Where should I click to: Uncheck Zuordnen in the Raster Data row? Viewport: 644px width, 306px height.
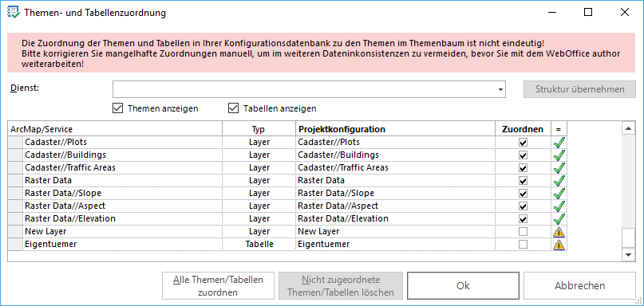pyautogui.click(x=523, y=181)
